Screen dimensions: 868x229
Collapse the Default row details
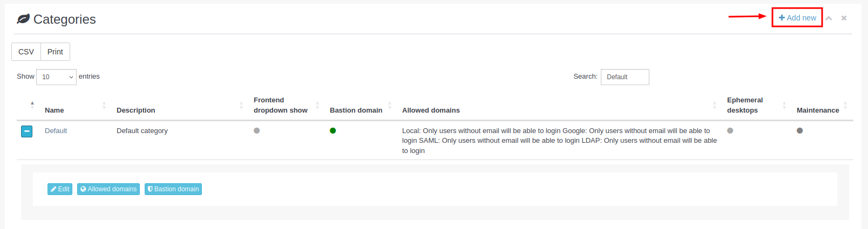pos(26,131)
